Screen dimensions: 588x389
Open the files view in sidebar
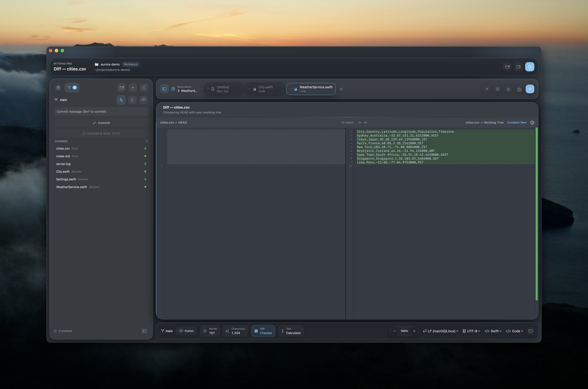[58, 87]
